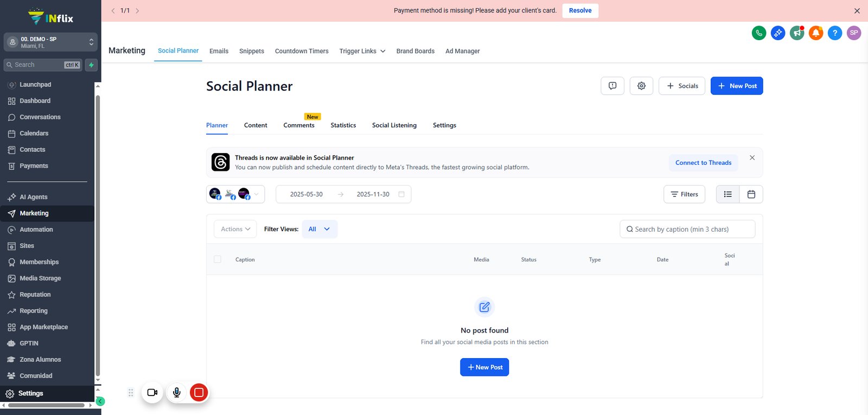Open the megaphone announcements icon

797,33
